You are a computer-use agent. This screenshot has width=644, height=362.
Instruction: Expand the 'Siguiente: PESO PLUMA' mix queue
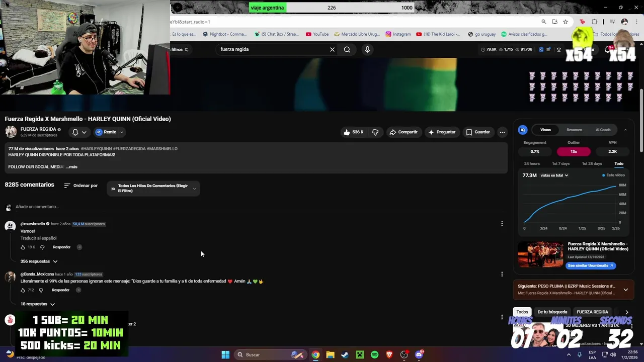[625, 290]
